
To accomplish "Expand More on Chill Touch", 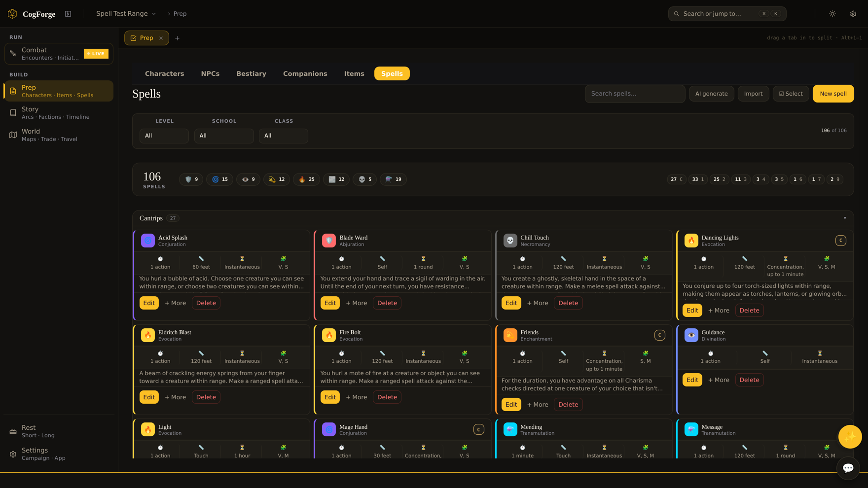I will [538, 303].
